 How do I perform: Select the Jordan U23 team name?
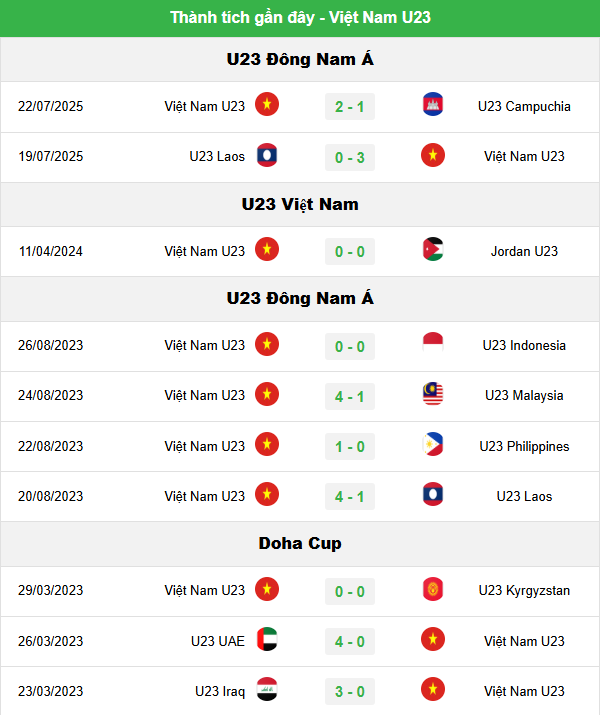coord(524,251)
